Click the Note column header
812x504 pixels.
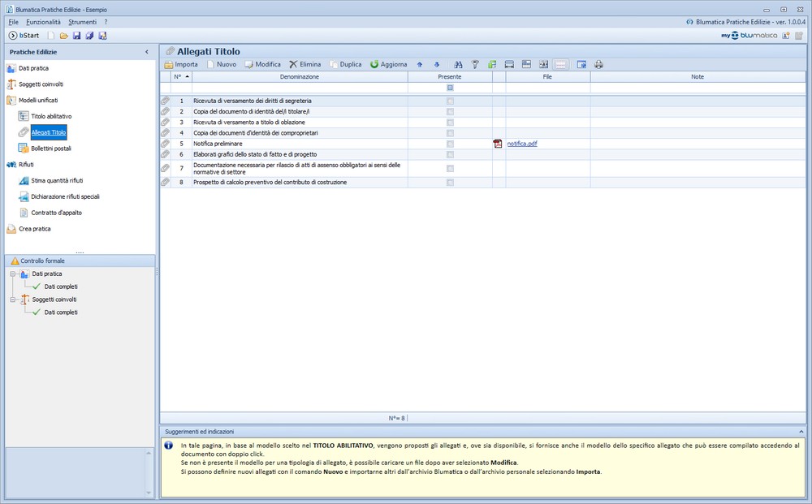click(698, 76)
